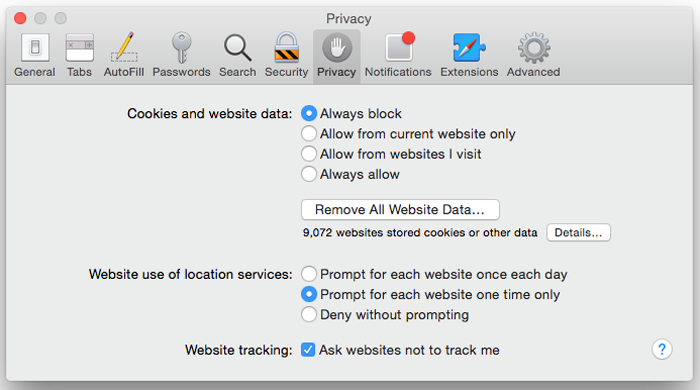Open the Passwords key icon

(x=181, y=47)
